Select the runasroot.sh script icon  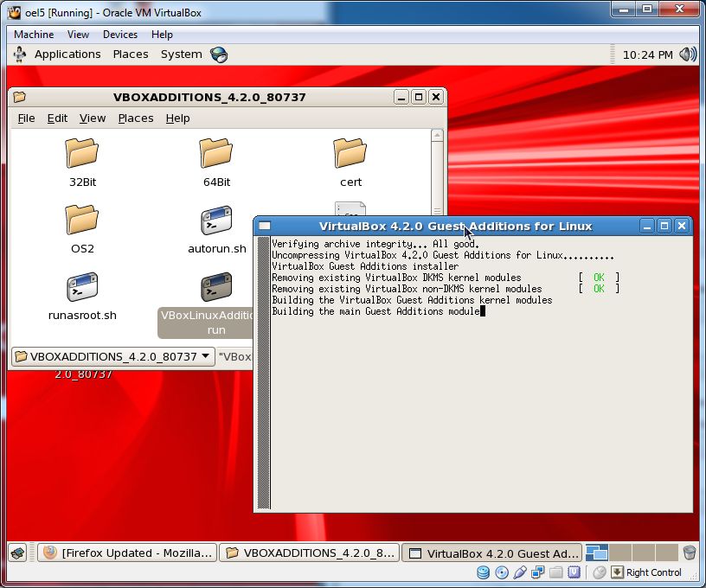click(82, 286)
